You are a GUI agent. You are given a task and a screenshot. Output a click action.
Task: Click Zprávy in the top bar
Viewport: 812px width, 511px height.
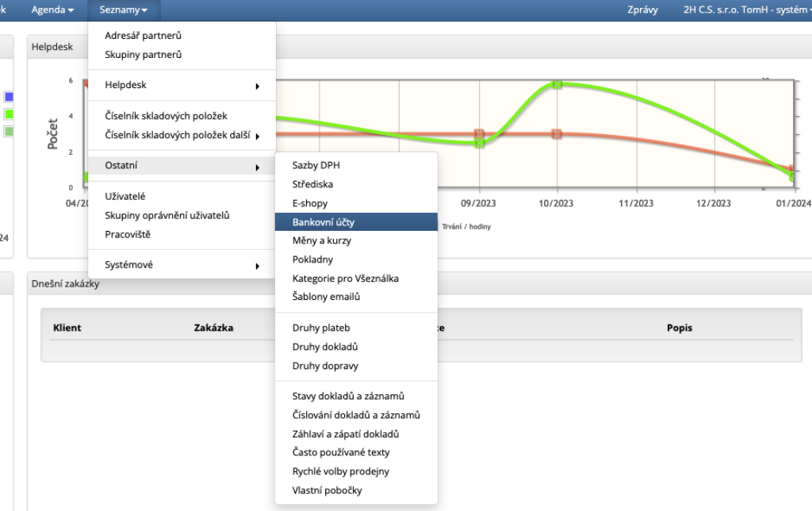[642, 10]
